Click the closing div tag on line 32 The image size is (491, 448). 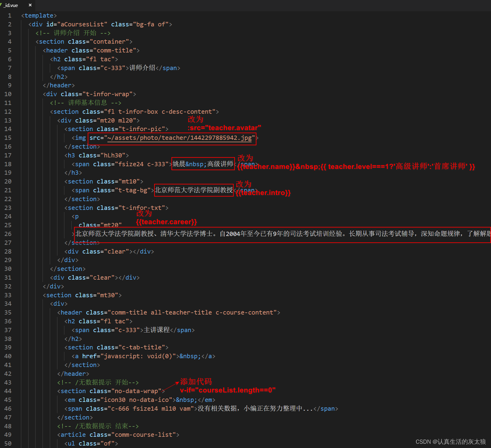(53, 286)
